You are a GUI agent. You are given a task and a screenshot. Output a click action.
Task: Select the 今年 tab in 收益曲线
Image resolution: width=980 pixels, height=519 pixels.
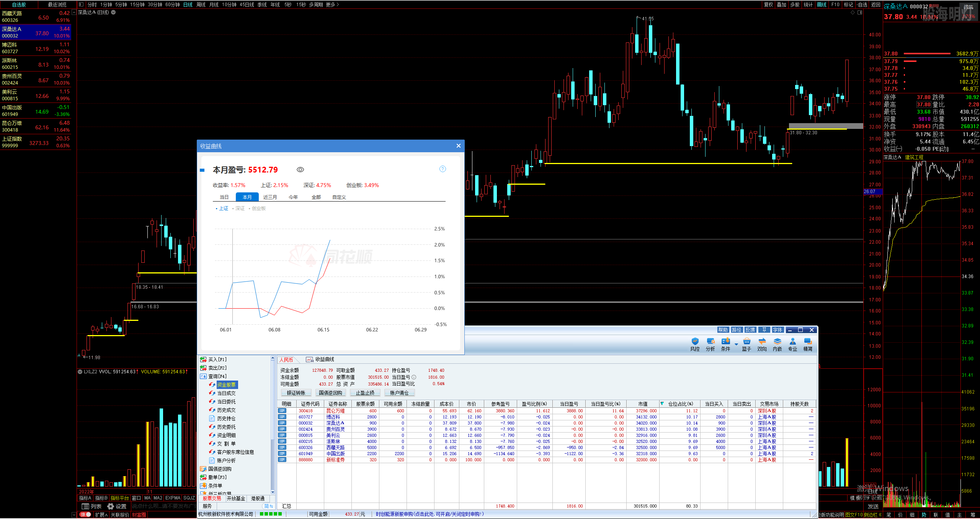293,197
